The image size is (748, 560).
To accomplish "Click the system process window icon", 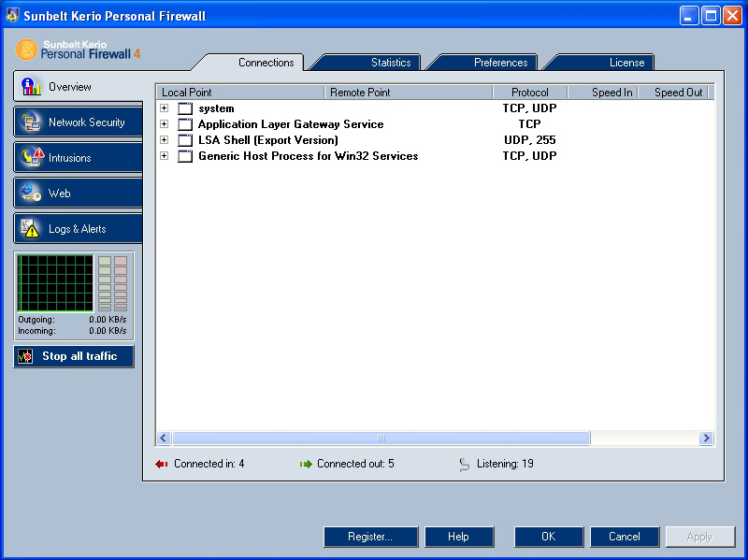I will 185,108.
